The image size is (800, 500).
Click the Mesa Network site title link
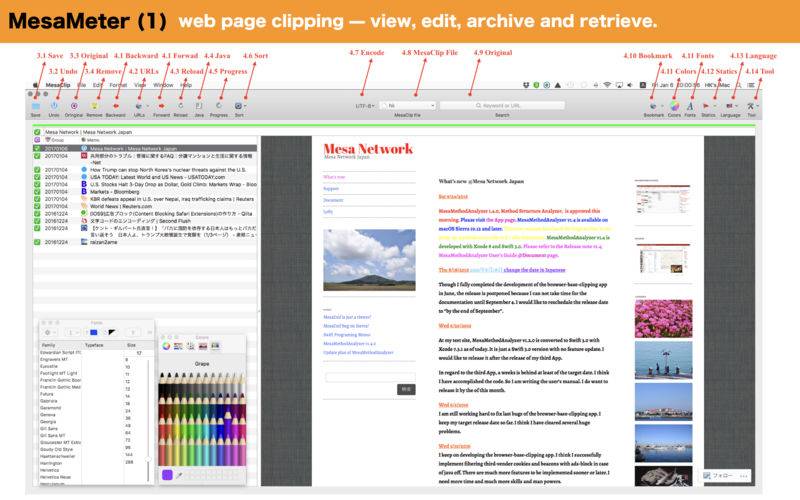[368, 148]
